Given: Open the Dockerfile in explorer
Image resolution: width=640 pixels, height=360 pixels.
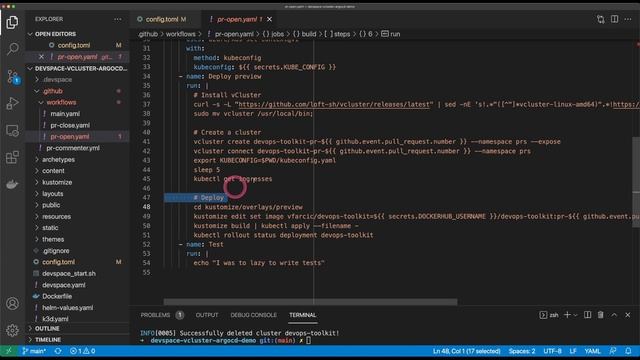Looking at the screenshot, I should click(57, 296).
